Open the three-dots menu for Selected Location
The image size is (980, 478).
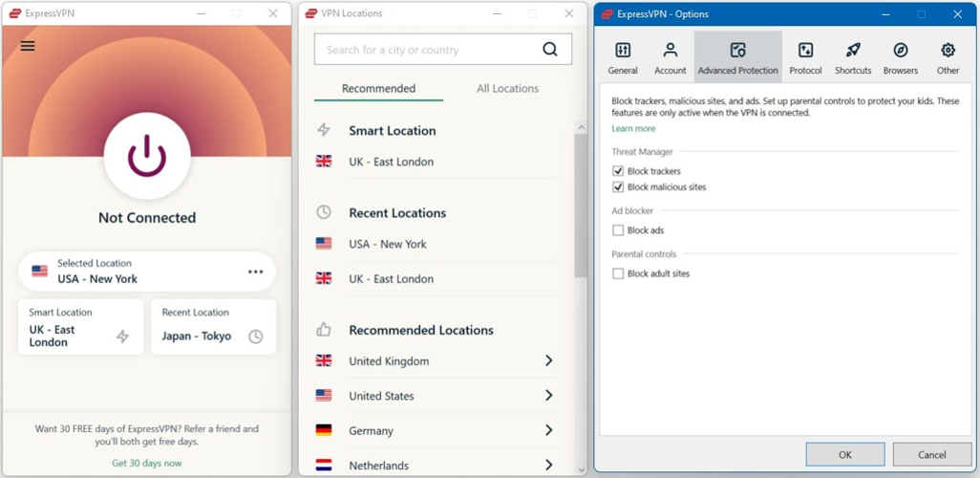coord(255,272)
